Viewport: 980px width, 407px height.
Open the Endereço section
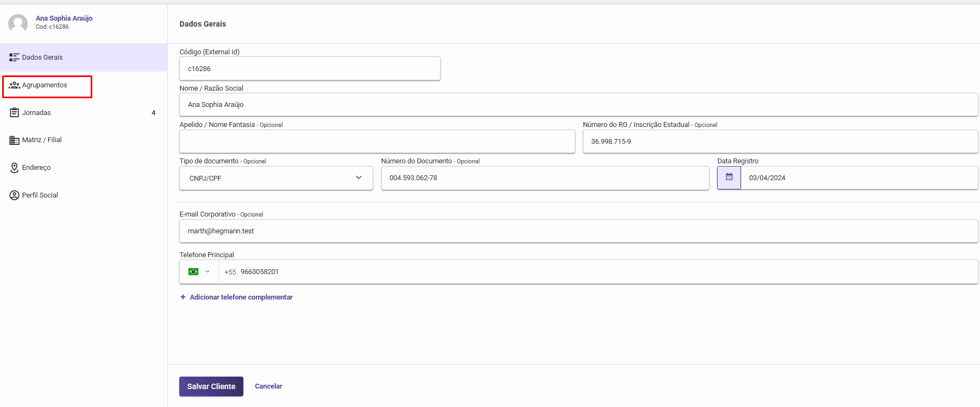click(84, 168)
